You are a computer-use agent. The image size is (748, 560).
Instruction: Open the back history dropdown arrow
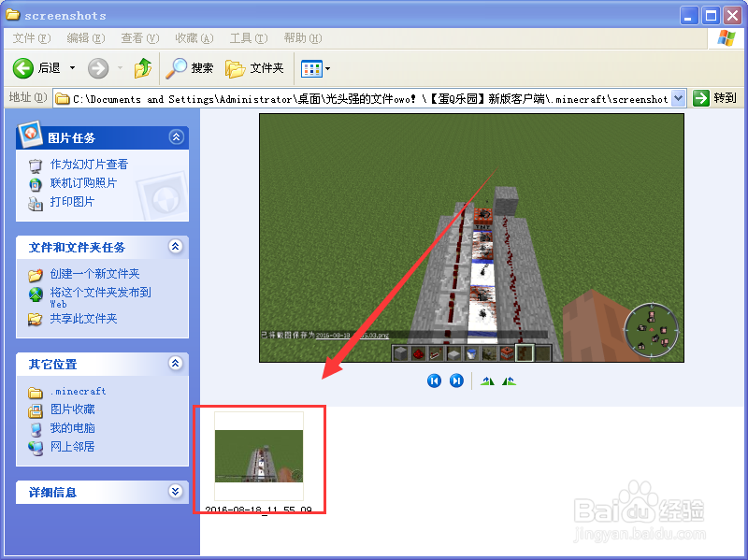pos(73,68)
